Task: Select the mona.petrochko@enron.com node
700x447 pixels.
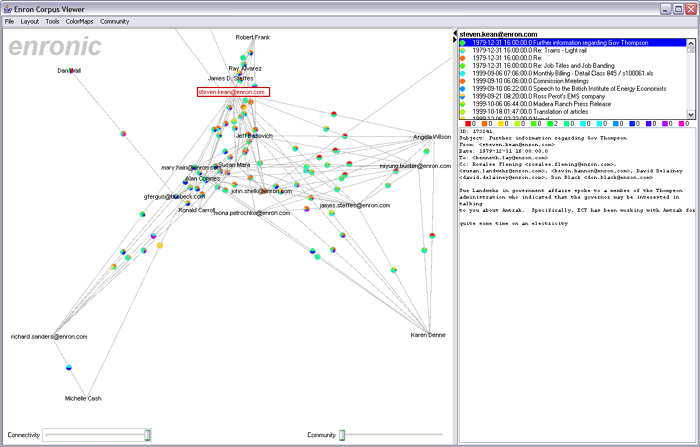Action: tap(252, 213)
